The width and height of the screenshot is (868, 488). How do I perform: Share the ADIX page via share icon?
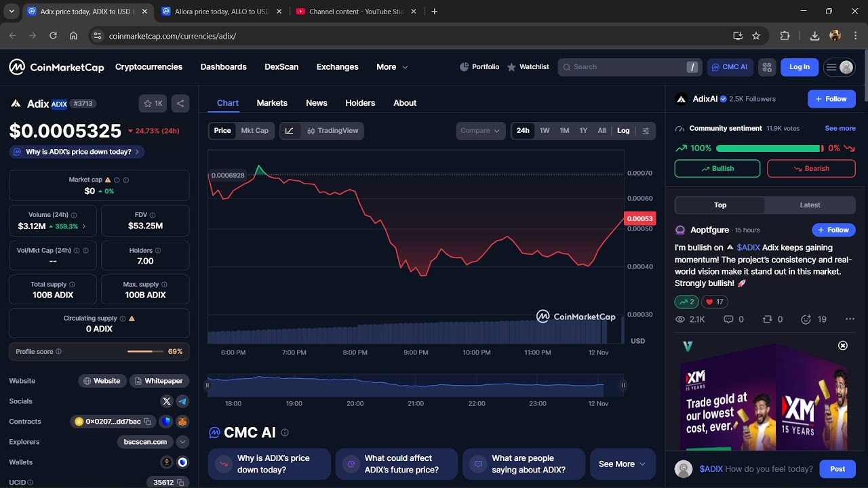180,104
